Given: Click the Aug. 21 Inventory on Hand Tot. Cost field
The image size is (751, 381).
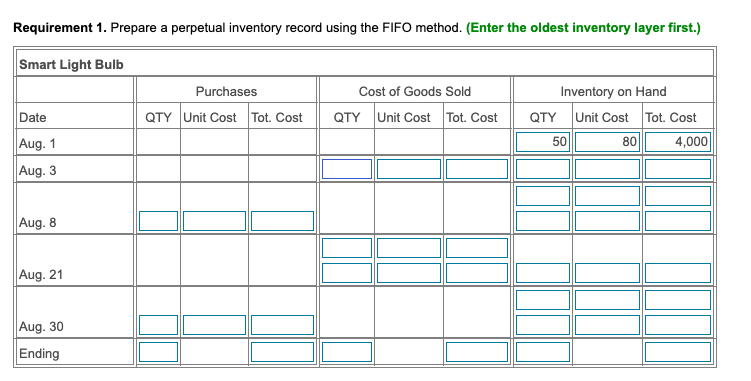Looking at the screenshot, I should point(677,273).
